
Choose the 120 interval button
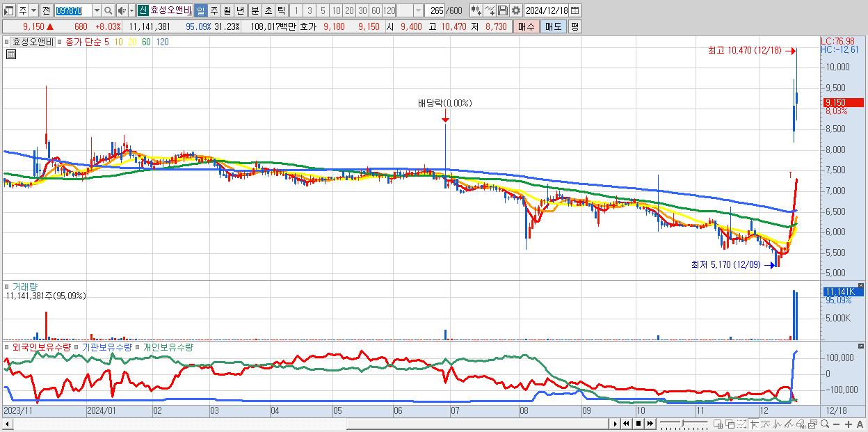coord(389,10)
